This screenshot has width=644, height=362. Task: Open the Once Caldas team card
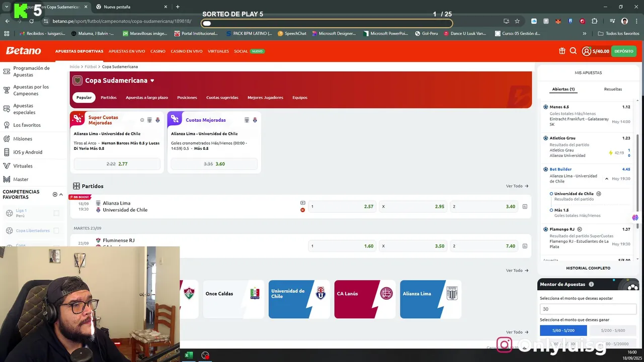tap(233, 299)
